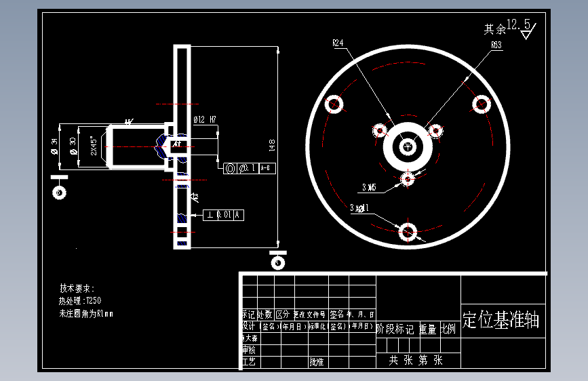Viewport: 588px width, 381px height.
Task: Click the Ø34 diameter dimension
Action: point(55,146)
